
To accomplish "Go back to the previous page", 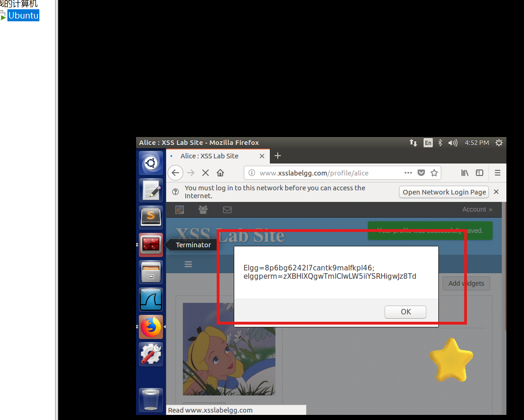I will [x=175, y=173].
